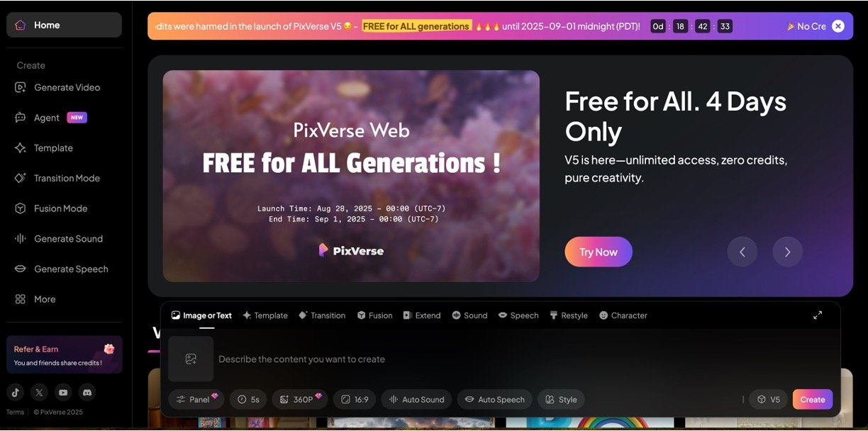Toggle the Auto Speech option
Viewport: 868px width, 431px height.
click(494, 399)
